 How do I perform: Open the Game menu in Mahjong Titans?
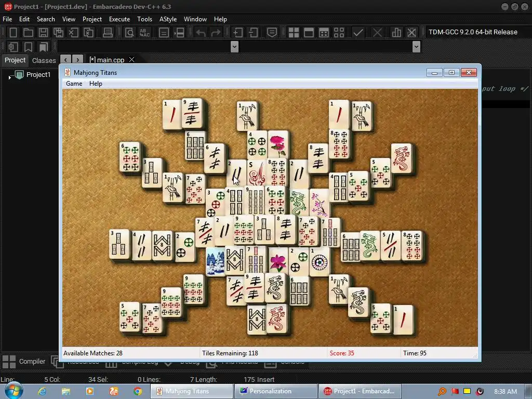[74, 84]
